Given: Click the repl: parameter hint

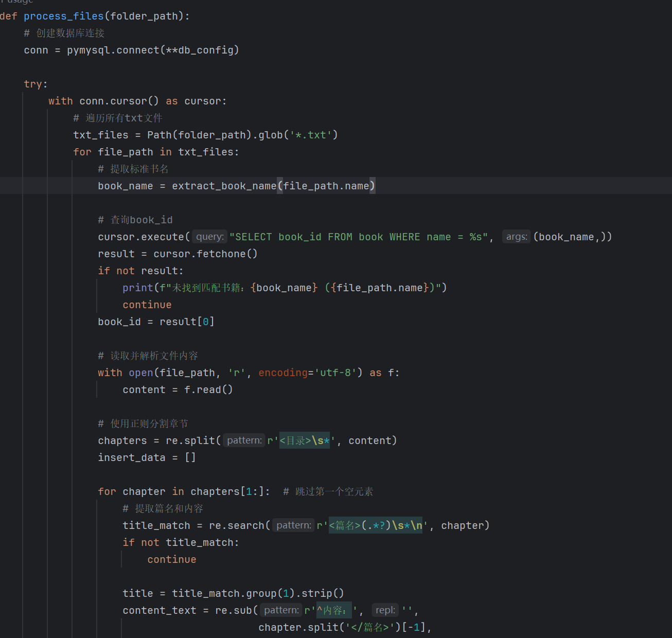Looking at the screenshot, I should tap(385, 610).
